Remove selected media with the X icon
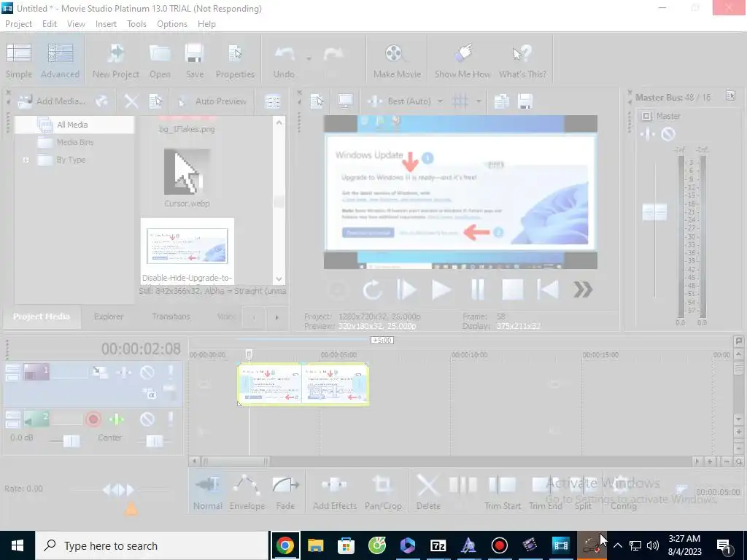 coord(131,101)
